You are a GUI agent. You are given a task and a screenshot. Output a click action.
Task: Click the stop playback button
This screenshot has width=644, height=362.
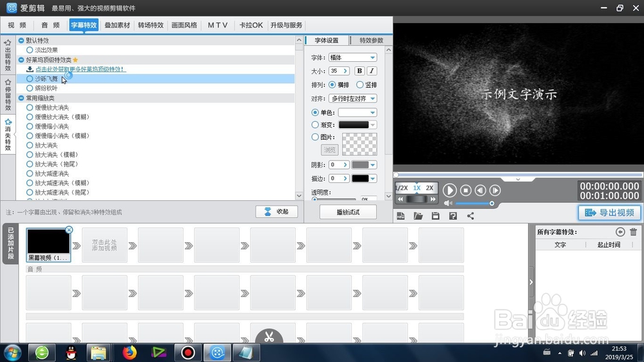[466, 190]
